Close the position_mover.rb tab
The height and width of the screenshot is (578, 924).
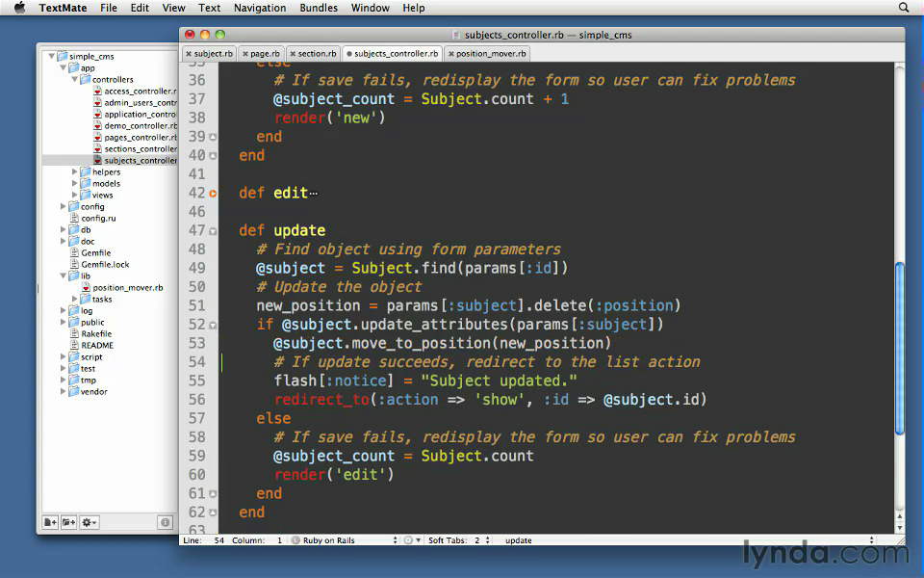point(450,54)
